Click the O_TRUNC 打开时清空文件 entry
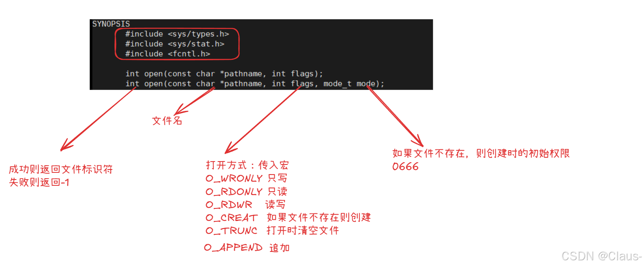 (x=273, y=231)
